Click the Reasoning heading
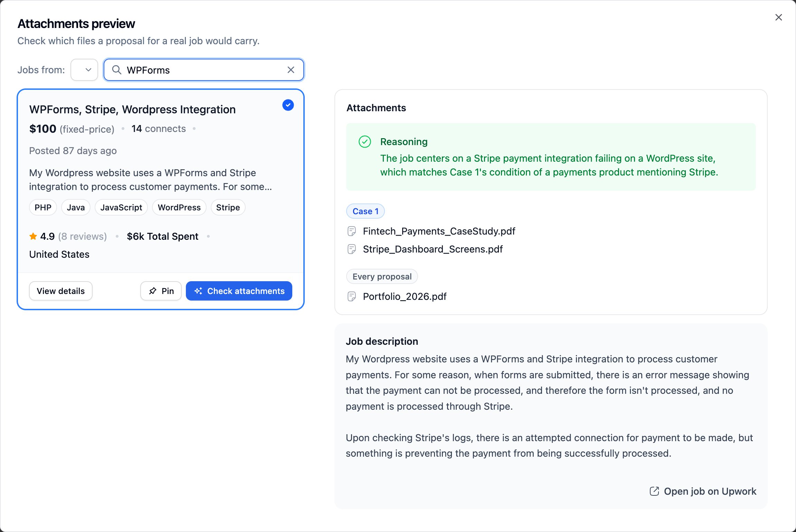The width and height of the screenshot is (796, 532). (404, 142)
